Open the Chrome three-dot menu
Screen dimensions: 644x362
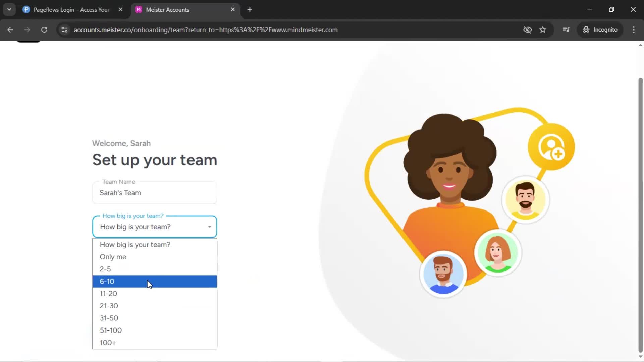tap(634, 29)
